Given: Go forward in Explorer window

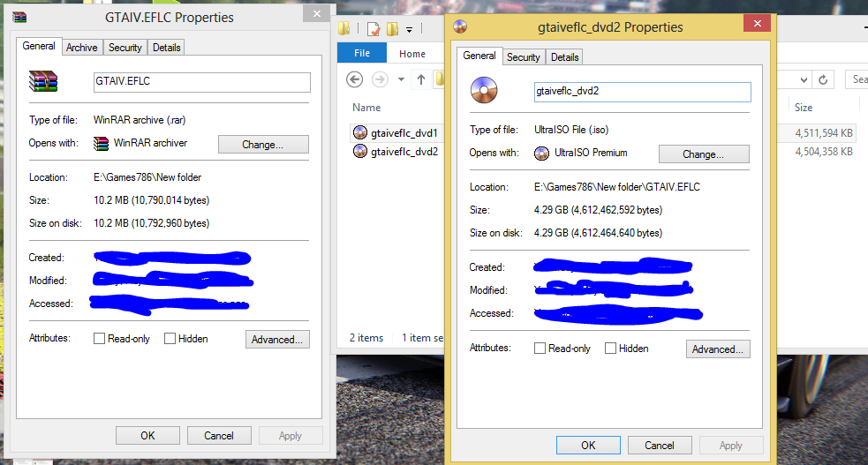Looking at the screenshot, I should pos(380,79).
